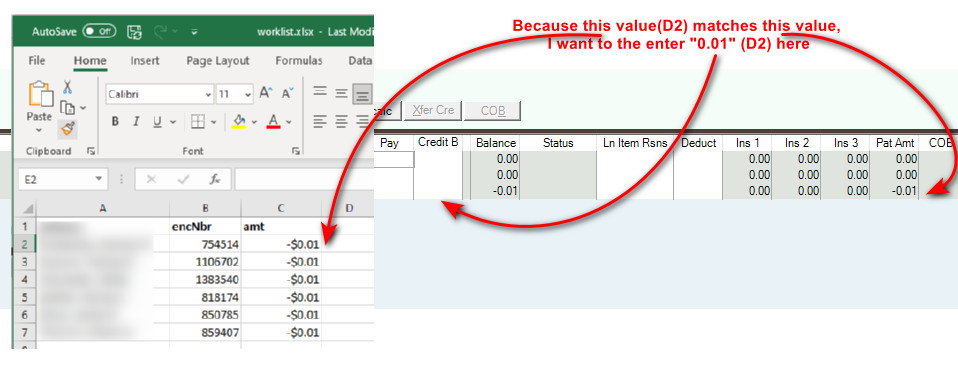This screenshot has height=379, width=958.
Task: Expand the font size 11 dropdown
Action: 247,95
